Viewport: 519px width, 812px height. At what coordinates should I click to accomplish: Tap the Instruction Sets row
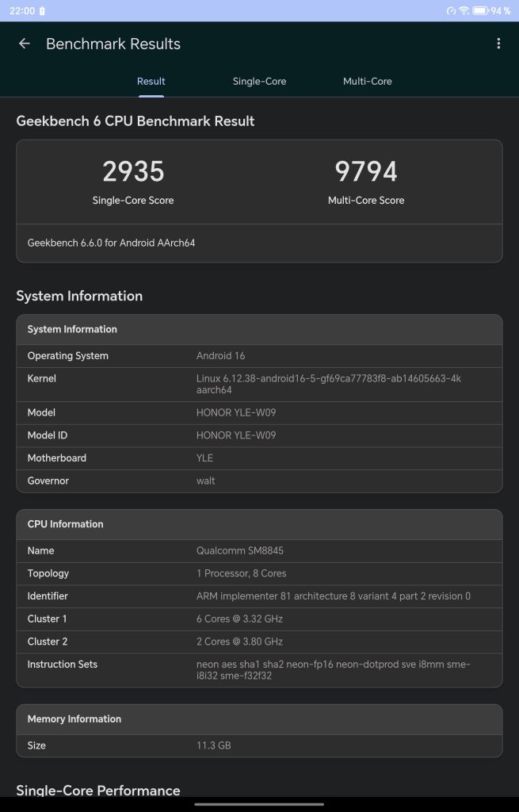point(259,670)
